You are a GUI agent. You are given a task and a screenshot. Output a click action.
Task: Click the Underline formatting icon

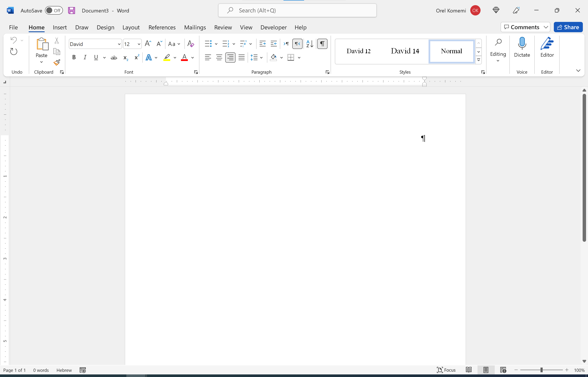click(x=96, y=57)
